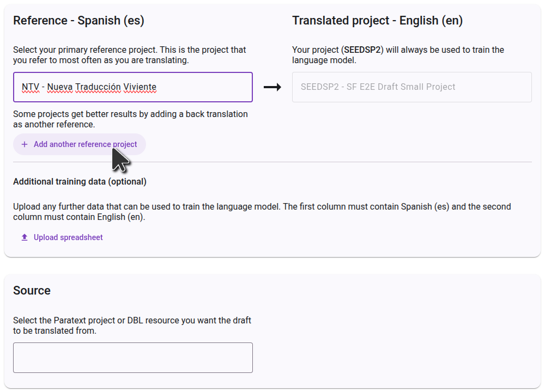Open the NTV reference project field
The width and height of the screenshot is (545, 392).
click(x=133, y=87)
